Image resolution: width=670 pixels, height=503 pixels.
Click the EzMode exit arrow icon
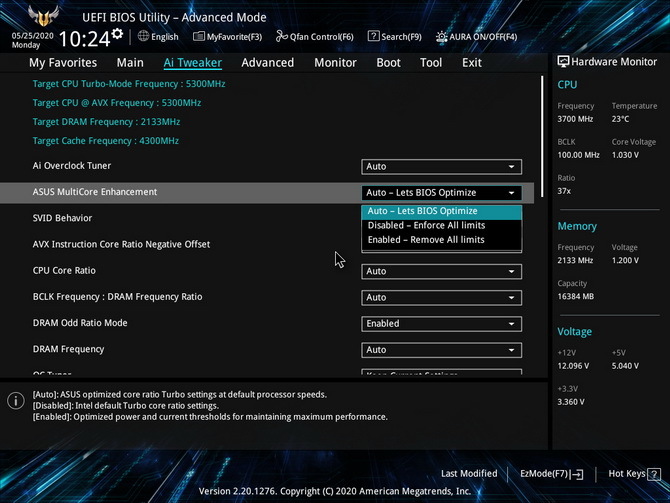click(x=577, y=474)
